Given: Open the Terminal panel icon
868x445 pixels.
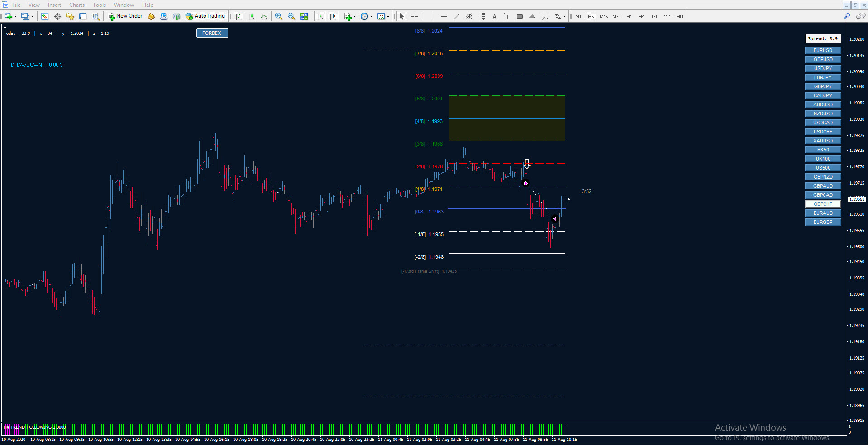Looking at the screenshot, I should (x=83, y=16).
